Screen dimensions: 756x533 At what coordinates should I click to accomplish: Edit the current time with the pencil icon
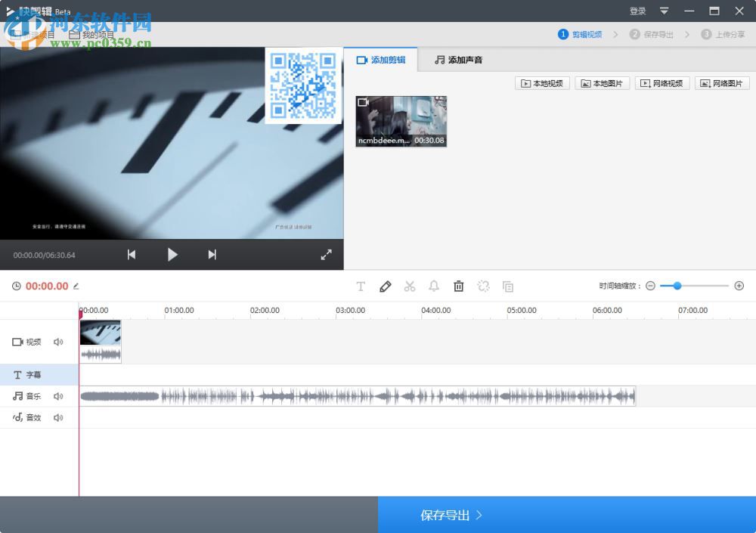[76, 286]
